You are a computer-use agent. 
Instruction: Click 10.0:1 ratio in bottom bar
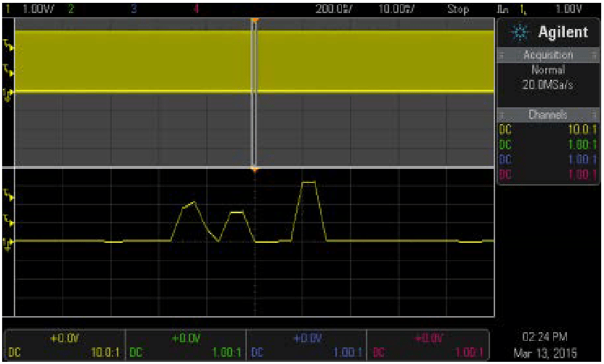pos(105,352)
